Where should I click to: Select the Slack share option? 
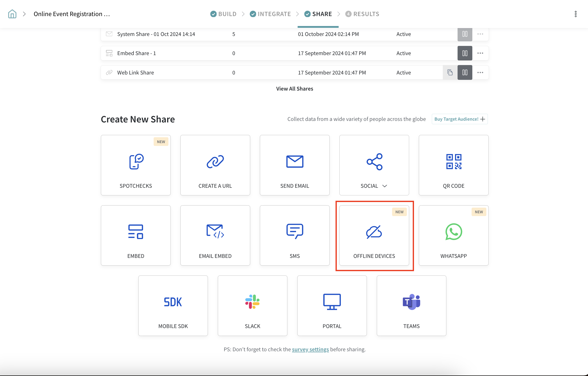252,306
